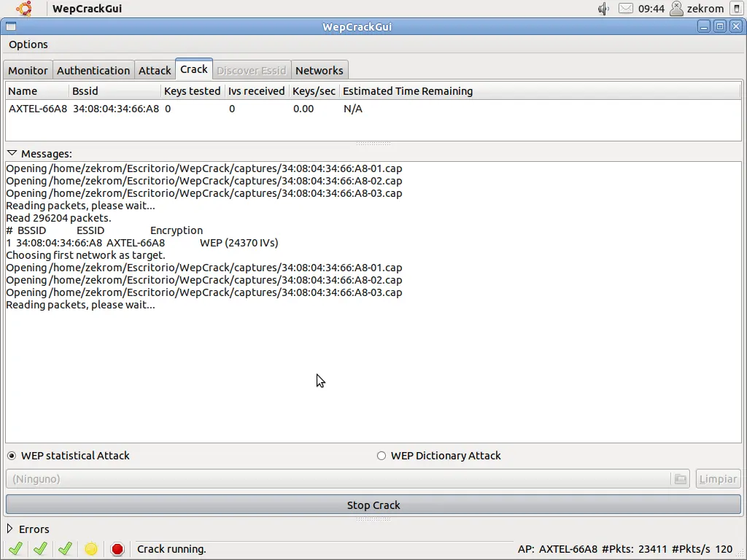Image resolution: width=747 pixels, height=560 pixels.
Task: Switch to the Networks tab
Action: click(320, 71)
